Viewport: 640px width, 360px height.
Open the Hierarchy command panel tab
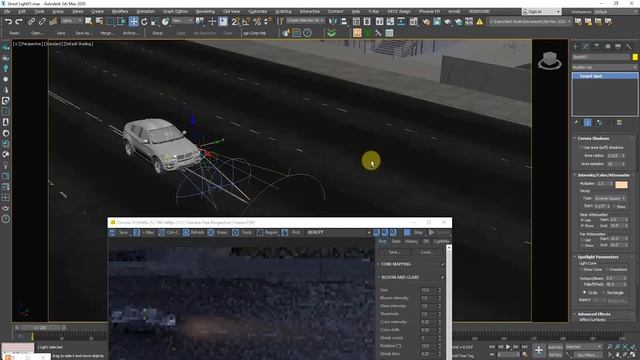(597, 47)
